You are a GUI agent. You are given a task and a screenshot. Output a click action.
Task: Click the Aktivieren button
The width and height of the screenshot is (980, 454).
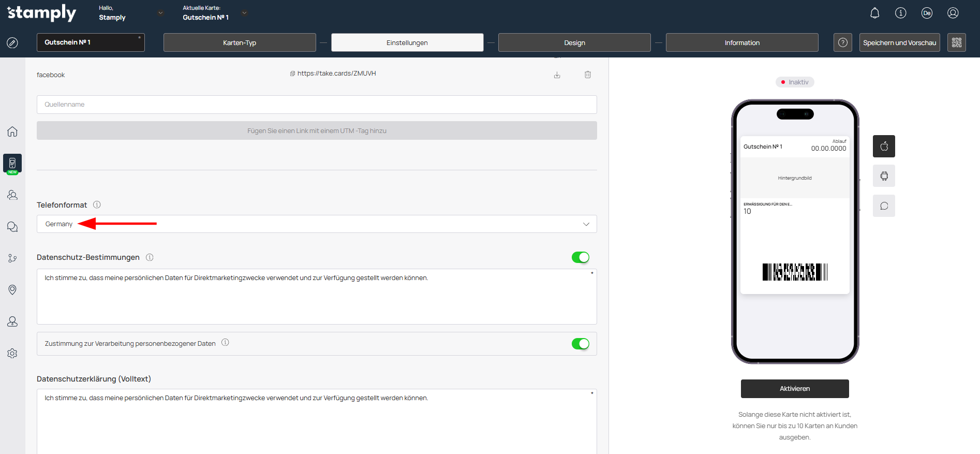click(795, 389)
